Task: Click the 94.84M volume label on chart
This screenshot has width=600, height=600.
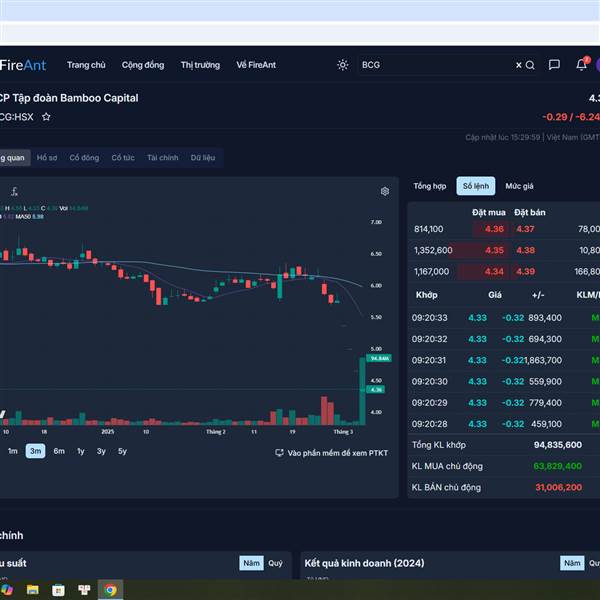Action: coord(379,358)
